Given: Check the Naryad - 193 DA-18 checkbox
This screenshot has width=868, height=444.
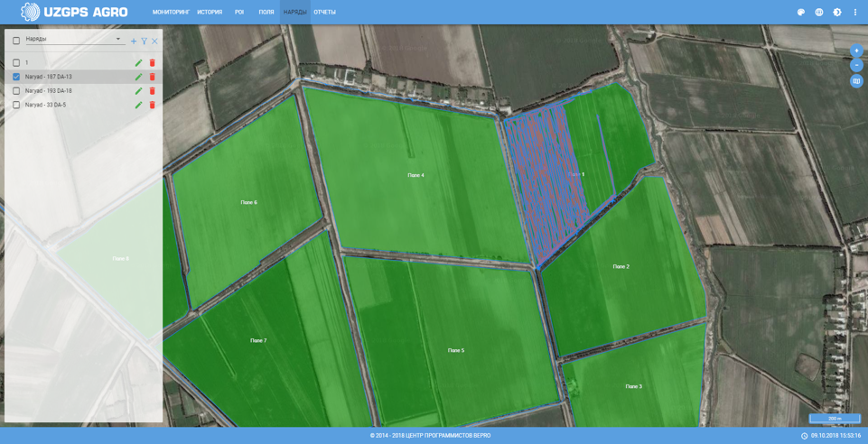Looking at the screenshot, I should (x=16, y=91).
